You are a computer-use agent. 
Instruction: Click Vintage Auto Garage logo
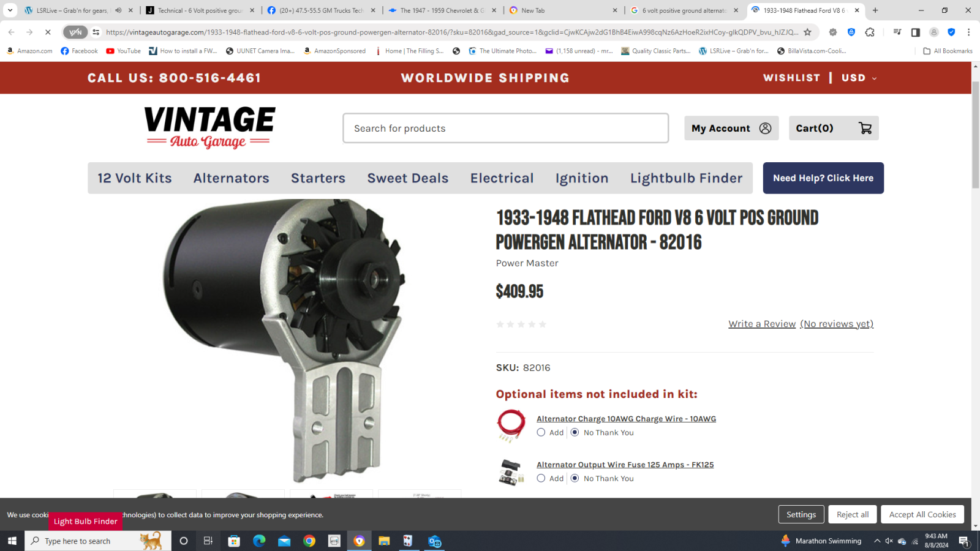[x=209, y=127]
